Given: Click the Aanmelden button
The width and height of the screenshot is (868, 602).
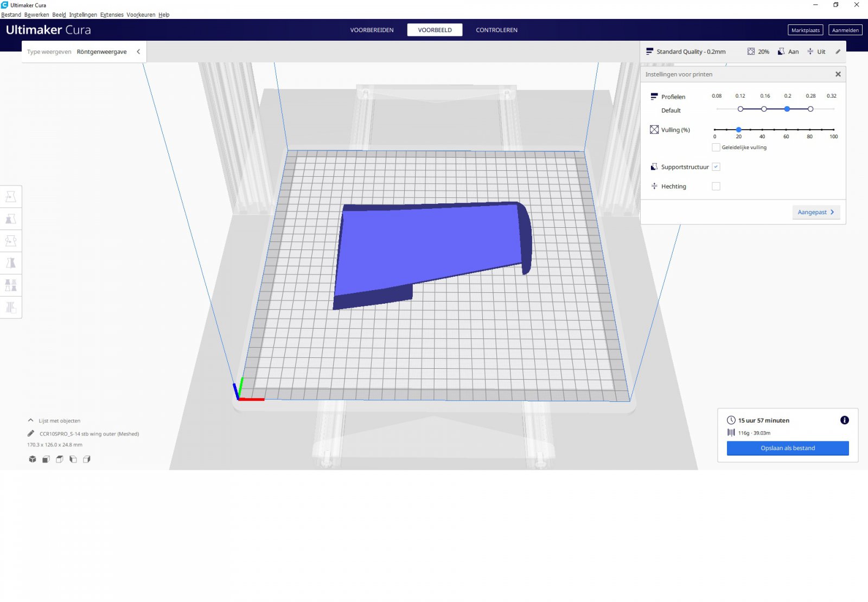Looking at the screenshot, I should tap(845, 30).
